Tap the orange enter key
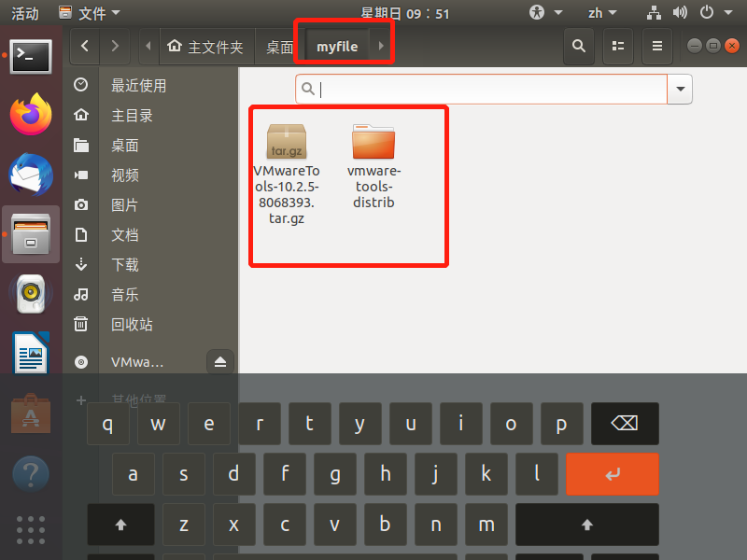This screenshot has width=747, height=560. pos(613,474)
